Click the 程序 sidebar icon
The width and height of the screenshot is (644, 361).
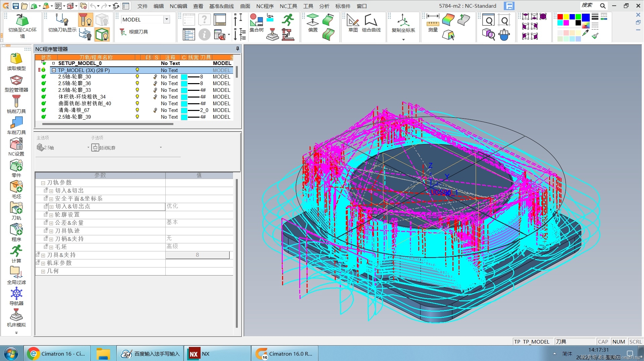coord(16,230)
